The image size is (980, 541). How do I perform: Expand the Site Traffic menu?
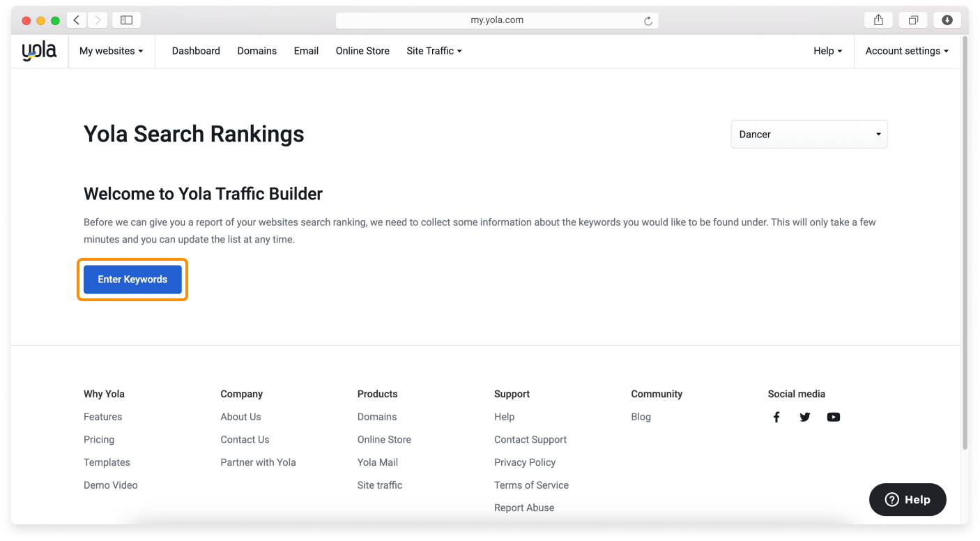tap(434, 50)
